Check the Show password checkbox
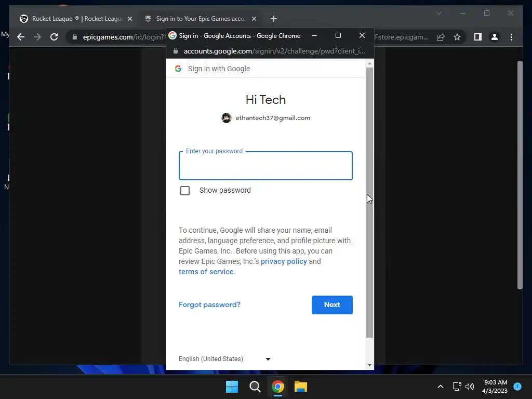Image resolution: width=532 pixels, height=399 pixels. tap(185, 191)
